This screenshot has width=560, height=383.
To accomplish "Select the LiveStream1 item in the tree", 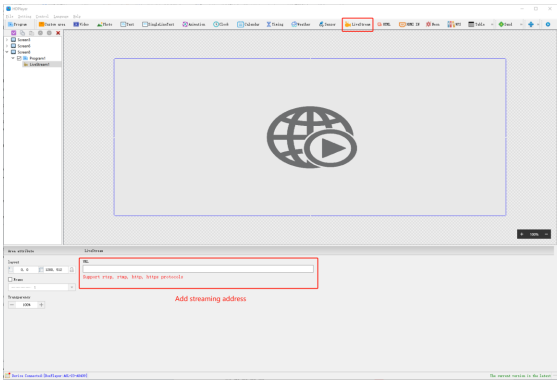I will pos(39,64).
